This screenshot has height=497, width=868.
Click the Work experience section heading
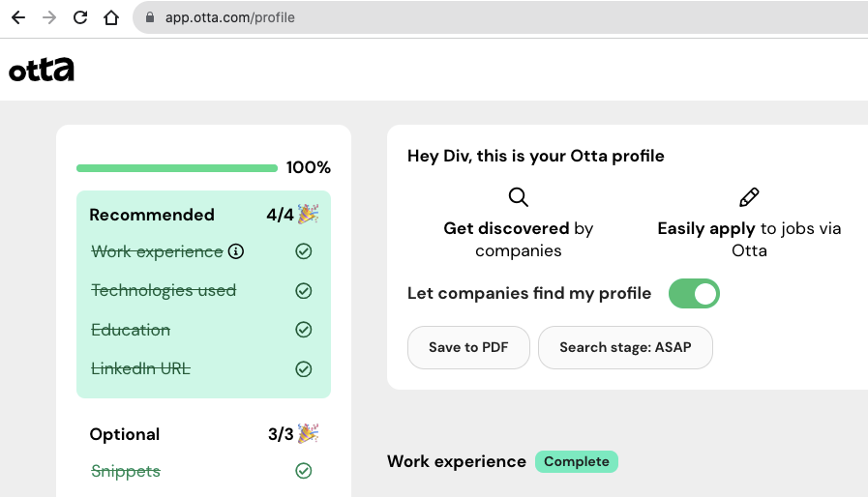(x=457, y=461)
